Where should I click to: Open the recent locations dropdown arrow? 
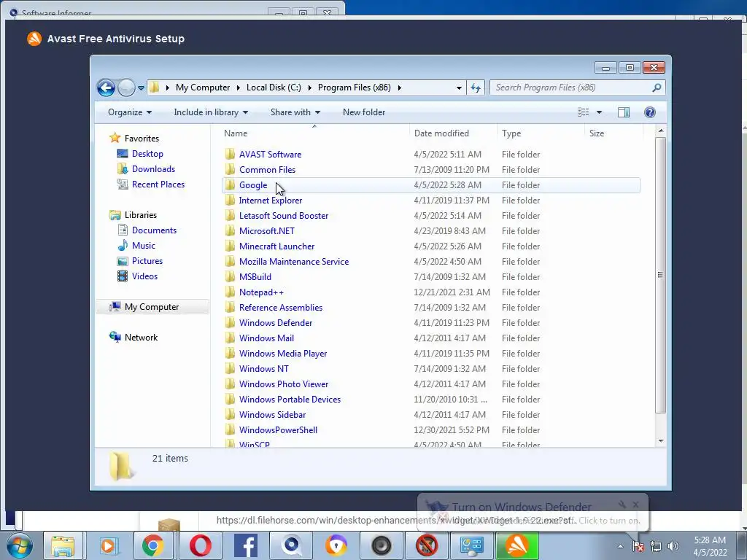pyautogui.click(x=141, y=88)
